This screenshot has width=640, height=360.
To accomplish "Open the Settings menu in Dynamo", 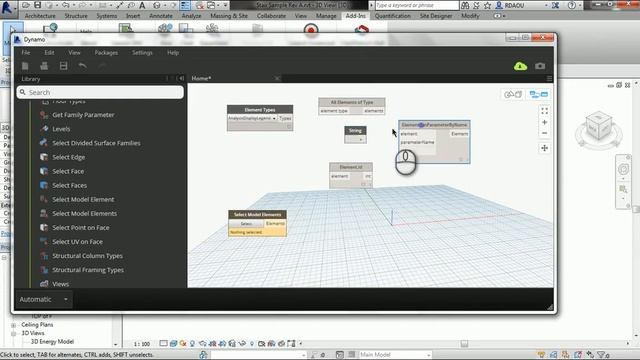I will (x=142, y=53).
